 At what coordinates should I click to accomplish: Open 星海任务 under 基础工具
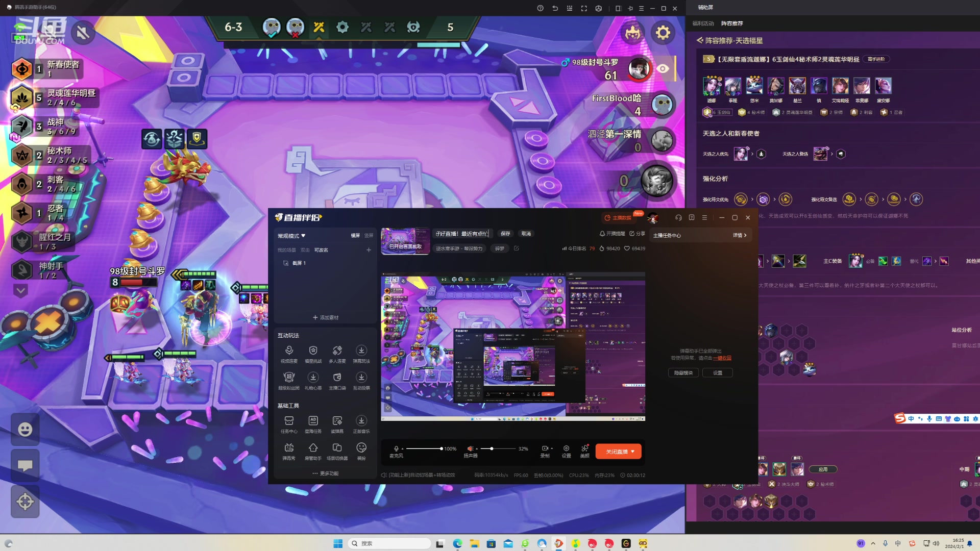click(313, 424)
